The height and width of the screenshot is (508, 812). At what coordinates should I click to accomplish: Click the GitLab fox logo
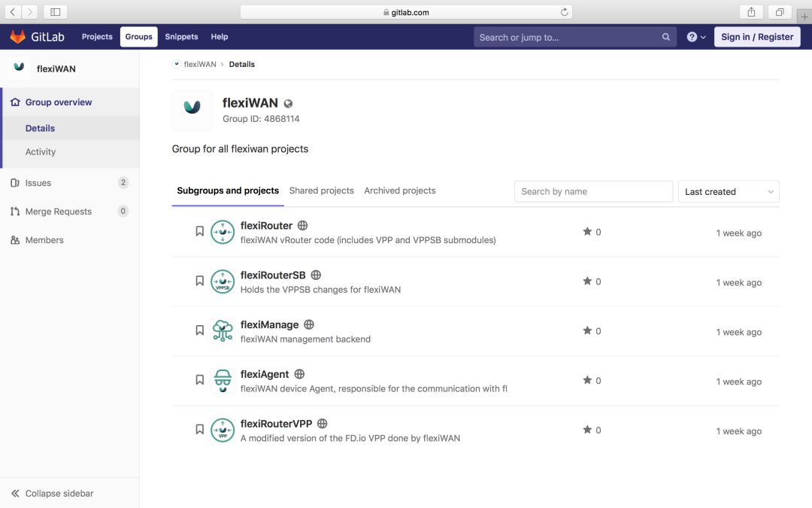tap(17, 37)
